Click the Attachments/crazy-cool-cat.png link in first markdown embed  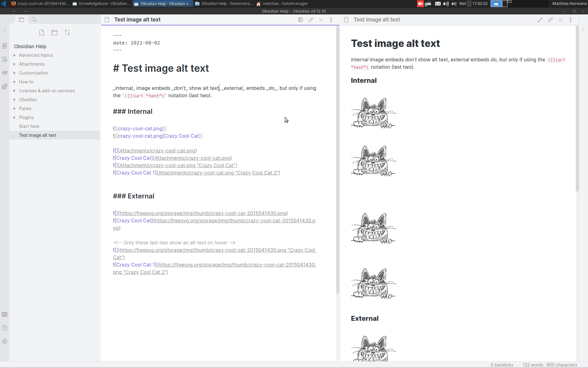point(157,151)
